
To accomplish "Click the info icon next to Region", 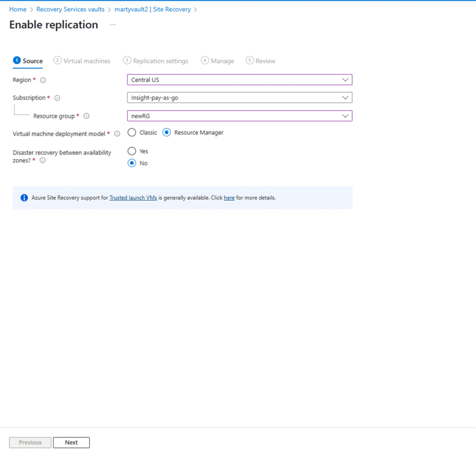I will [x=43, y=80].
